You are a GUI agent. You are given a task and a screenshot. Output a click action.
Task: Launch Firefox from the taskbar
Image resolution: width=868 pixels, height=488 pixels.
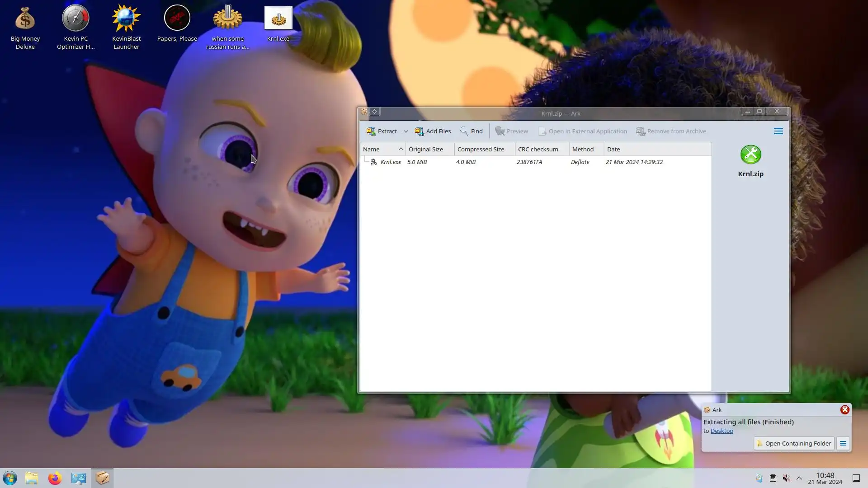pos(55,478)
